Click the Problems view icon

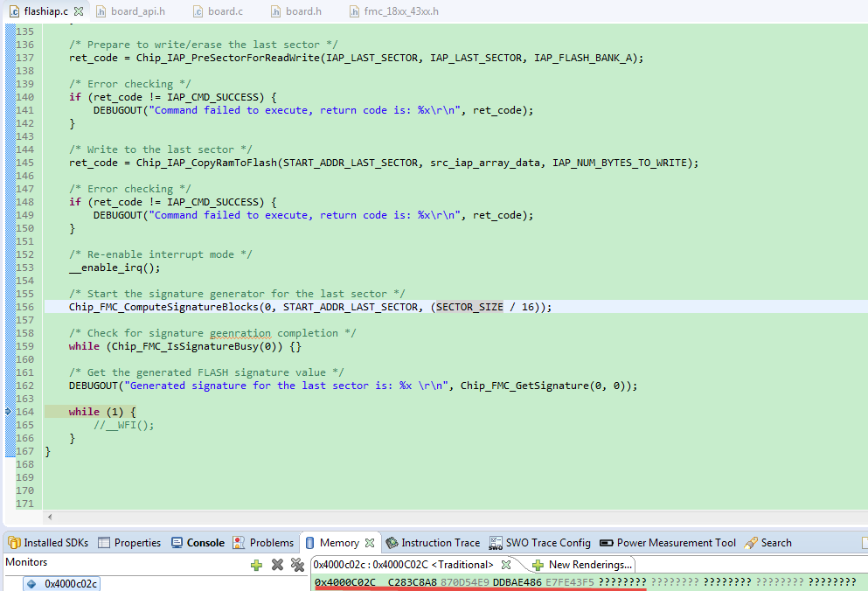coord(239,543)
